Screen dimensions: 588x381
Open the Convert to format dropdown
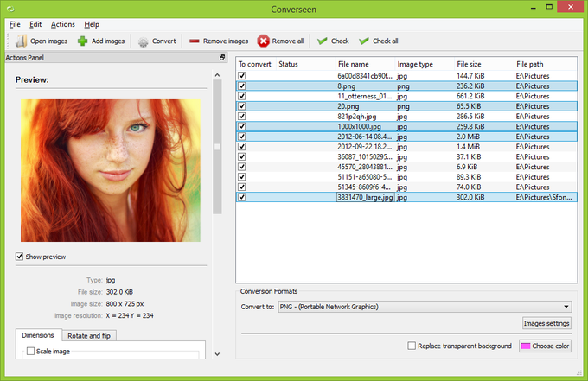click(x=425, y=307)
